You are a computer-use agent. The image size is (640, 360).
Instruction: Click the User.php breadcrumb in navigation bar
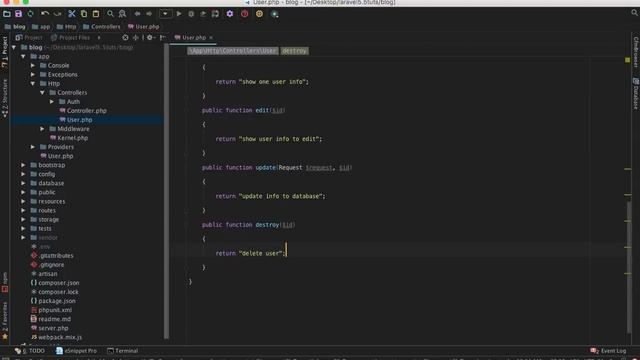tap(143, 27)
